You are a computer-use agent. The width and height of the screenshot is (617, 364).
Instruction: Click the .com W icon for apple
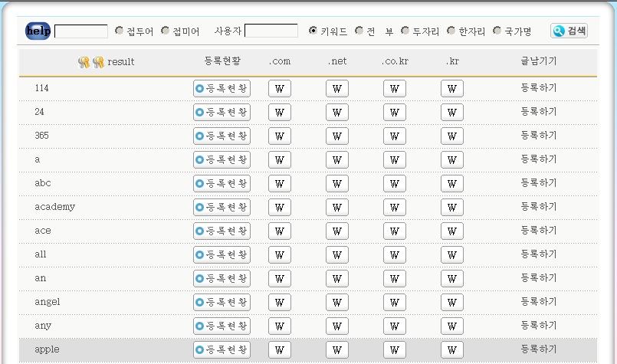[x=280, y=350]
